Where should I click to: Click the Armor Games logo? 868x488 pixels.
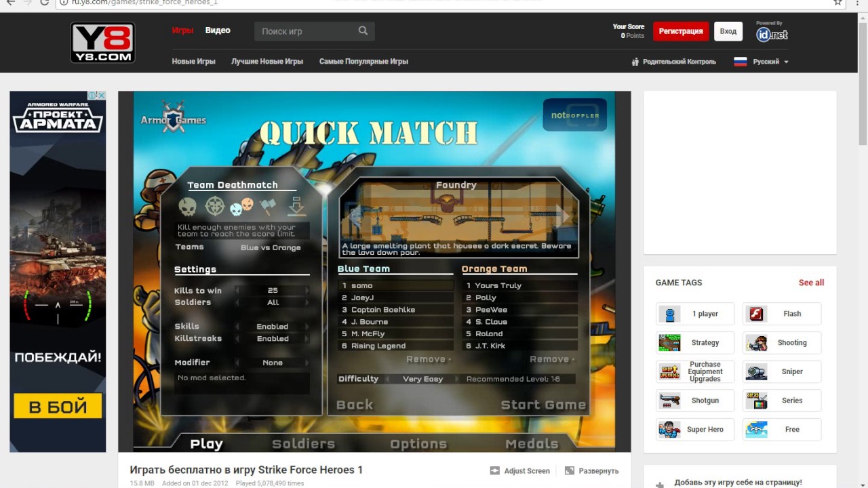(174, 117)
